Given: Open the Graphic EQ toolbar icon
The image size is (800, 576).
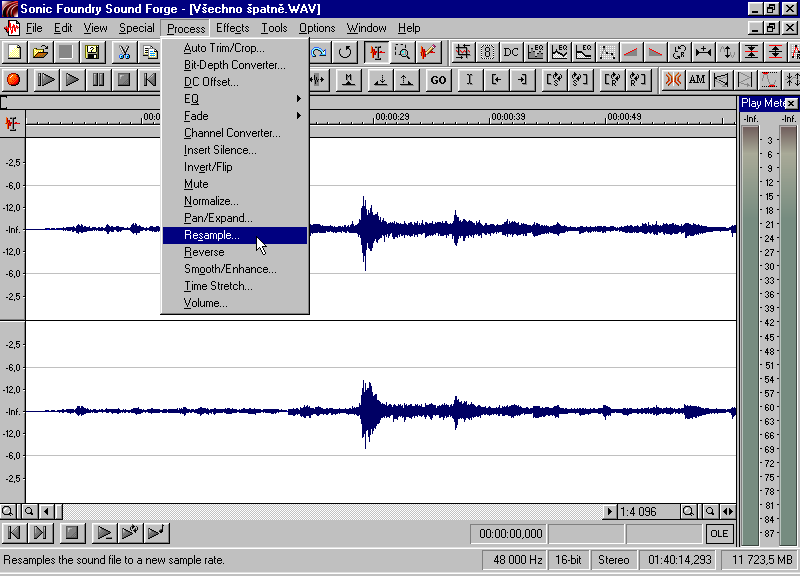Looking at the screenshot, I should point(535,52).
